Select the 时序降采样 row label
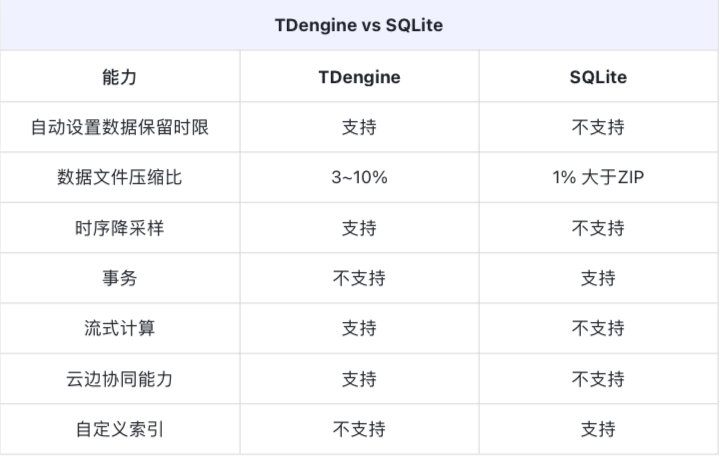Screen dimensions: 720x457 119,228
